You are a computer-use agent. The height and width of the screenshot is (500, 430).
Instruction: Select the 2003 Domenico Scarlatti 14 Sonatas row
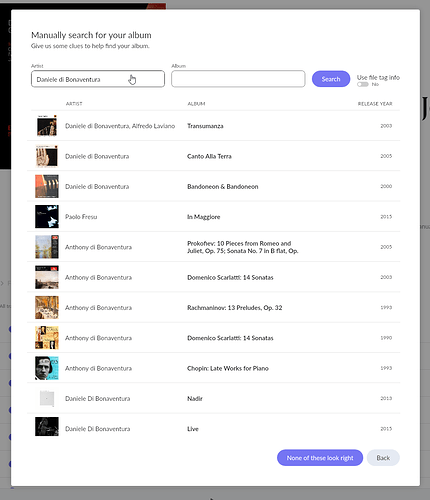pos(214,277)
